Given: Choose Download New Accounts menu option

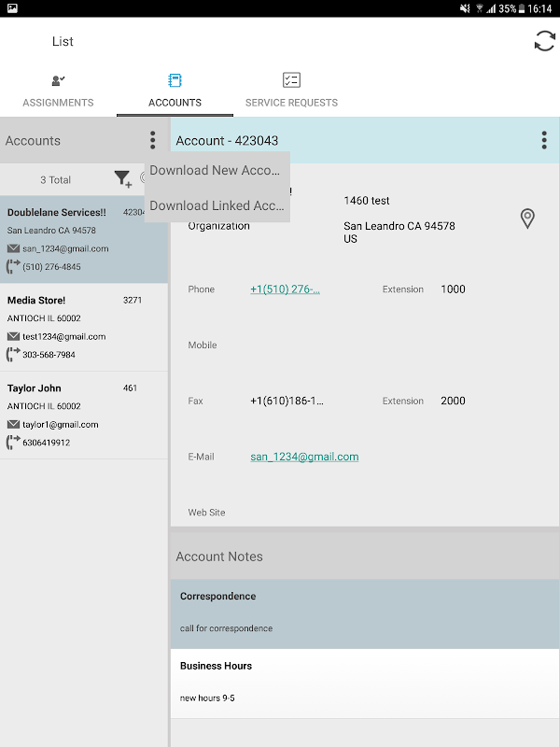Looking at the screenshot, I should [x=216, y=171].
